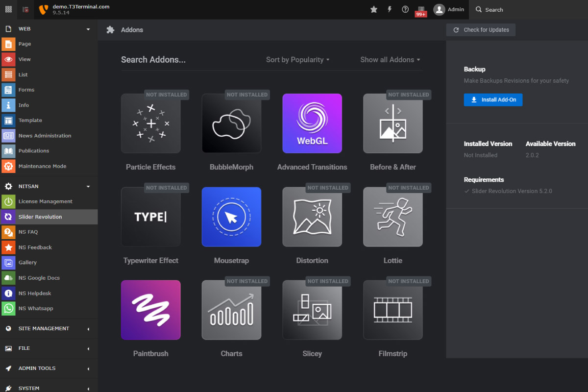
Task: Click the Install Add-On button
Action: [x=493, y=100]
